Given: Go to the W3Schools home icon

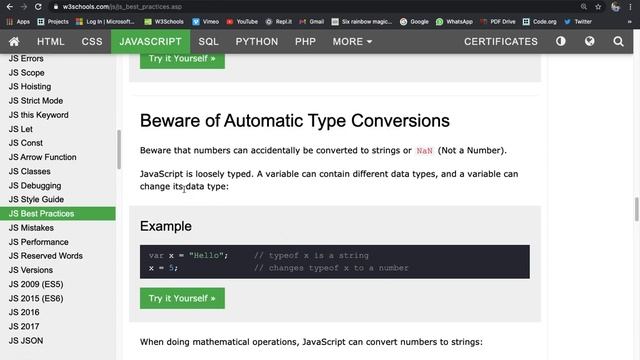Looking at the screenshot, I should [x=14, y=42].
